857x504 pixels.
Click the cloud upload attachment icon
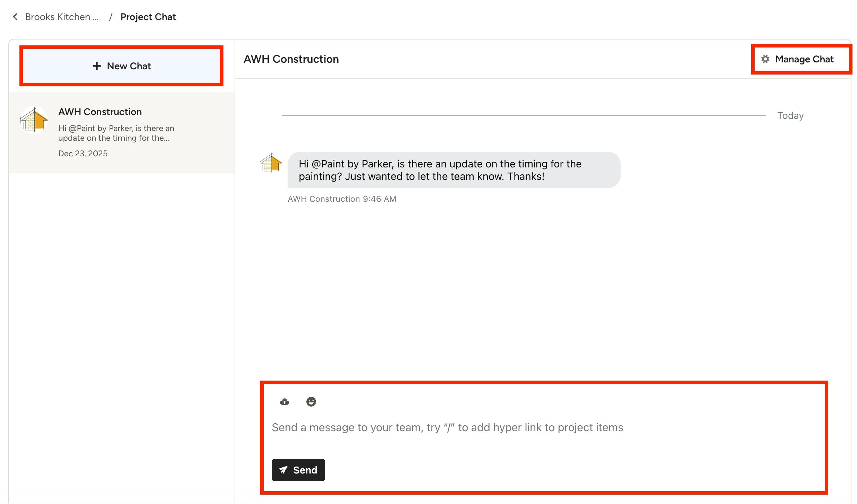tap(285, 402)
